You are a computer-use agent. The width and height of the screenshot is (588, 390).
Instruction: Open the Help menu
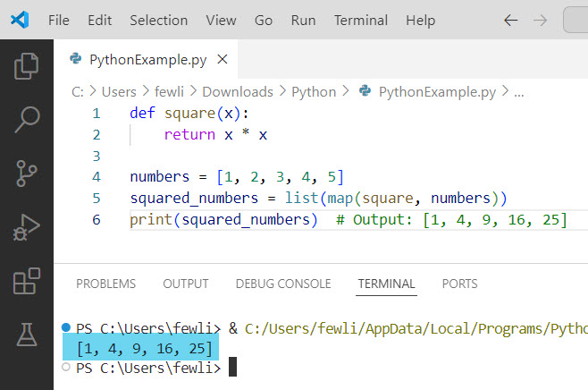click(x=420, y=21)
